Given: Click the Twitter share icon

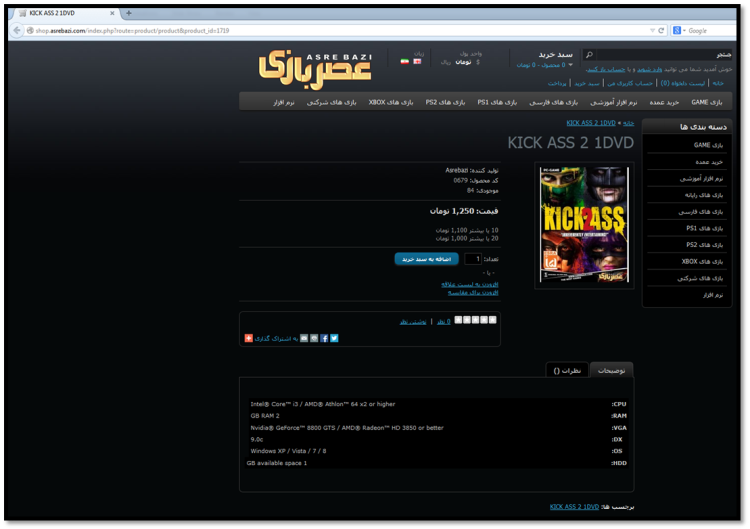Looking at the screenshot, I should pyautogui.click(x=334, y=339).
